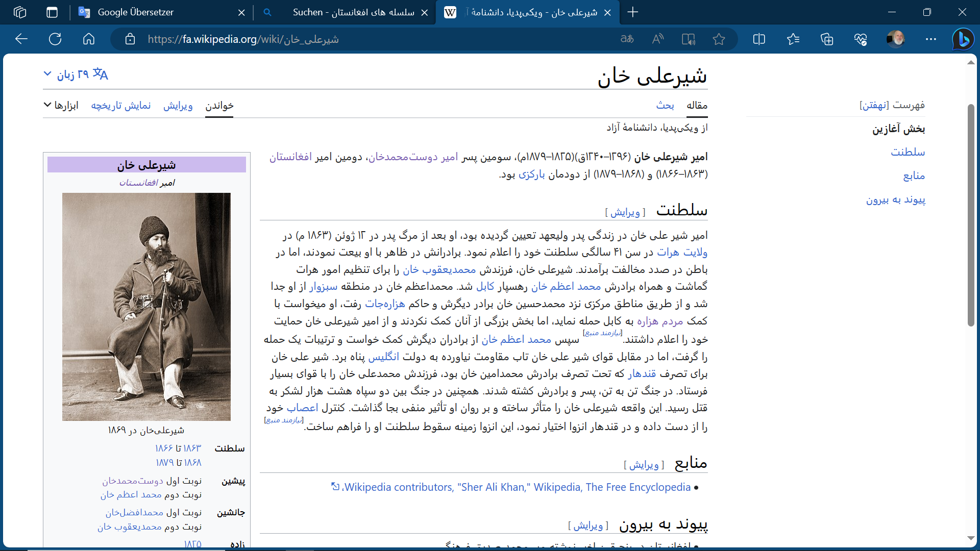Expand the ابزارها tools dropdown
980x551 pixels.
click(61, 106)
